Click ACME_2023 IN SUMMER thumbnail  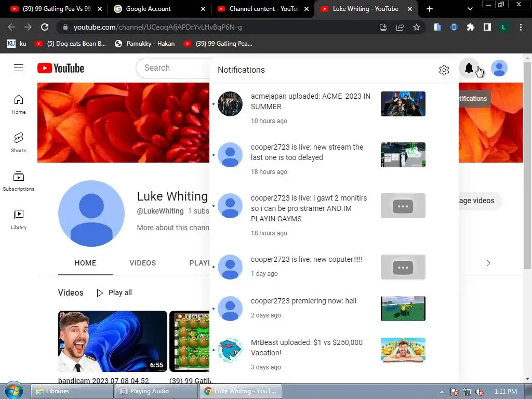[403, 104]
